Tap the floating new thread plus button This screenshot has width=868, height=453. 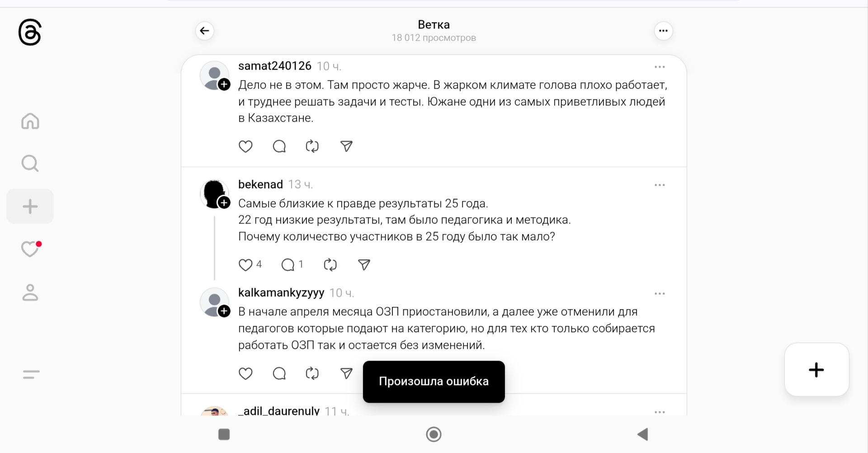pyautogui.click(x=816, y=370)
